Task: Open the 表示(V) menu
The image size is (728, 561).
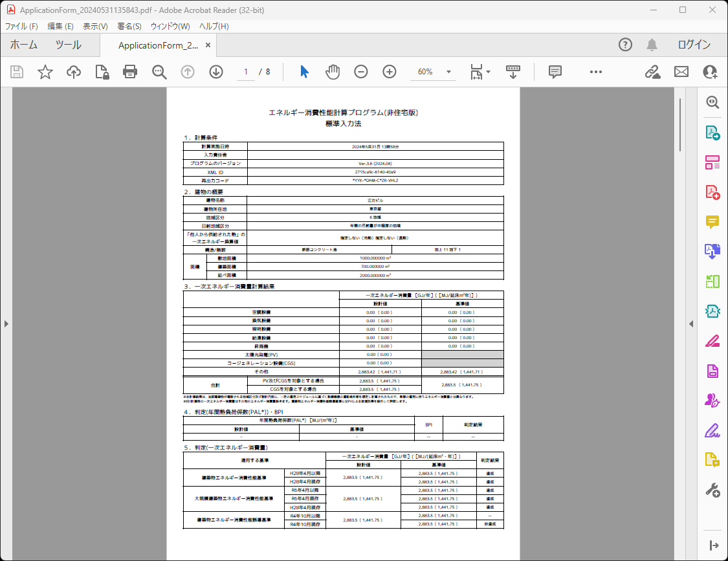Action: pyautogui.click(x=95, y=27)
